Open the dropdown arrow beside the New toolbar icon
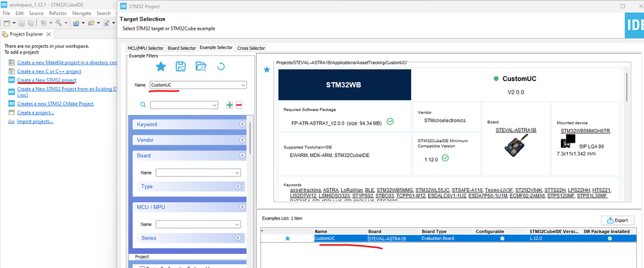This screenshot has width=644, height=268. coord(14,23)
